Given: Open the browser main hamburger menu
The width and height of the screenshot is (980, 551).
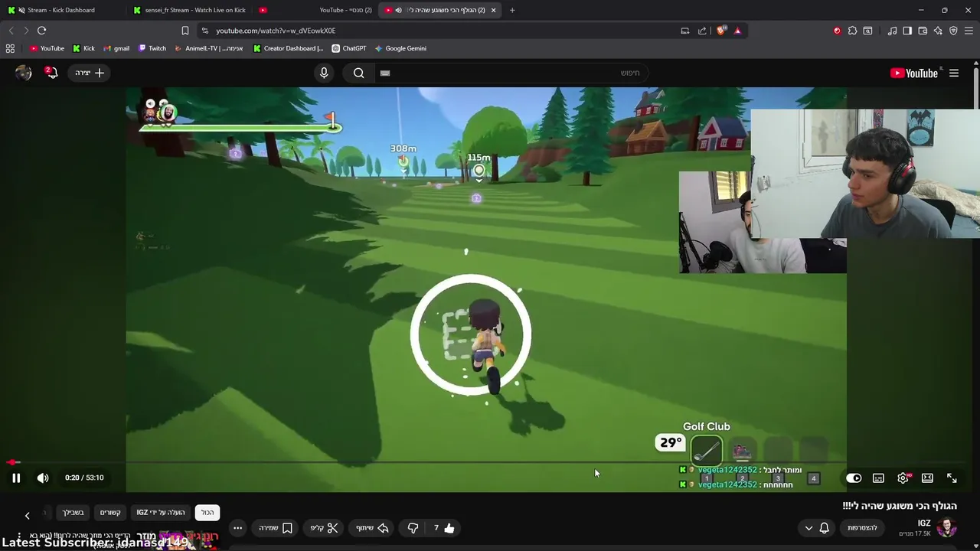Looking at the screenshot, I should (x=969, y=31).
